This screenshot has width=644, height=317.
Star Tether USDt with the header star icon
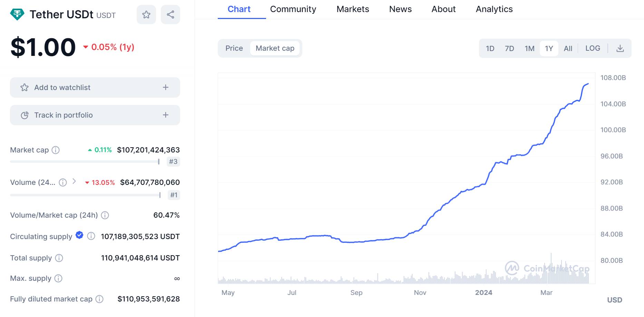tap(146, 14)
